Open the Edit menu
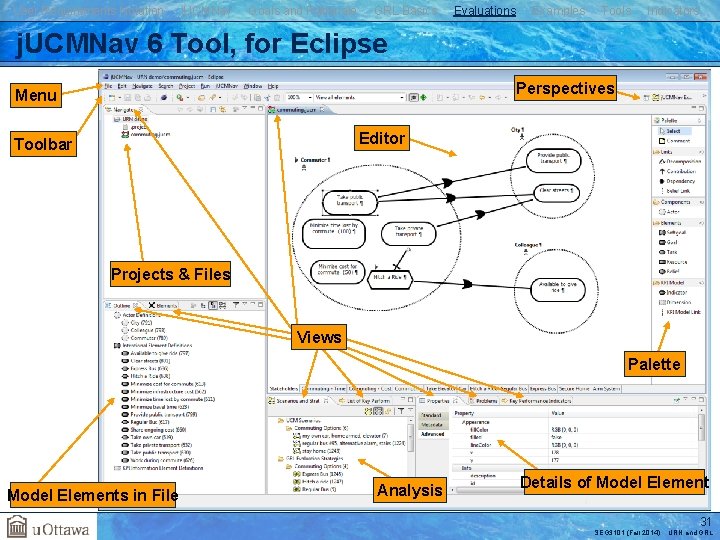 [122, 86]
